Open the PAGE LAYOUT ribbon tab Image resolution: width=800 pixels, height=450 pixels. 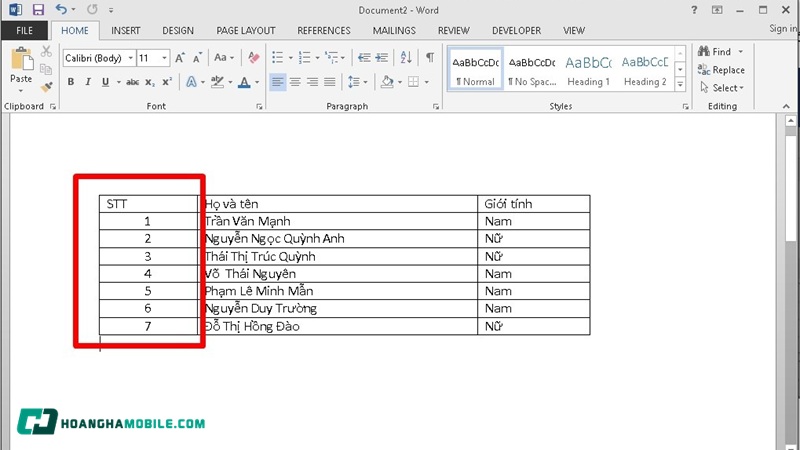[x=246, y=31]
